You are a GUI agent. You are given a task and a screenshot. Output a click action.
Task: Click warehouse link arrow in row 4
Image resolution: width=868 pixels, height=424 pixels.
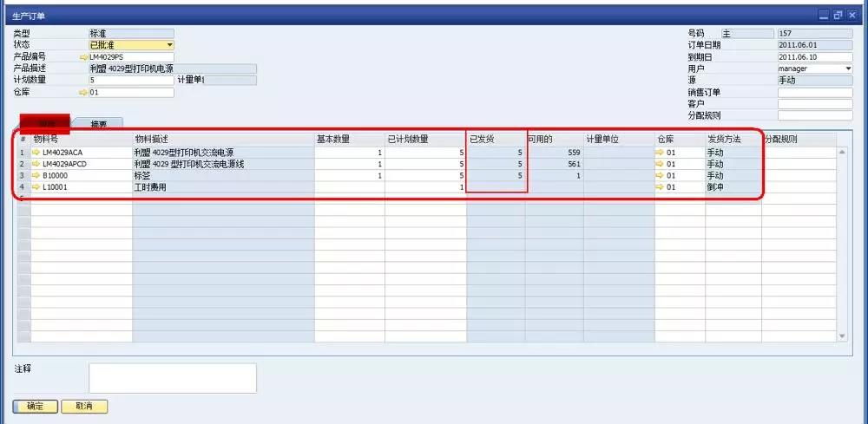click(x=660, y=186)
